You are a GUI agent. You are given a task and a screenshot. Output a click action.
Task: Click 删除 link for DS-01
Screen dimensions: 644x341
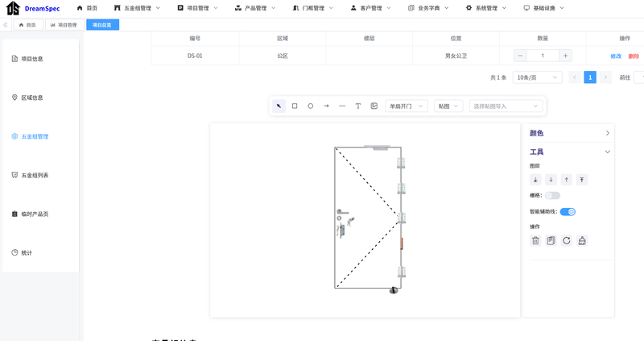pos(634,56)
